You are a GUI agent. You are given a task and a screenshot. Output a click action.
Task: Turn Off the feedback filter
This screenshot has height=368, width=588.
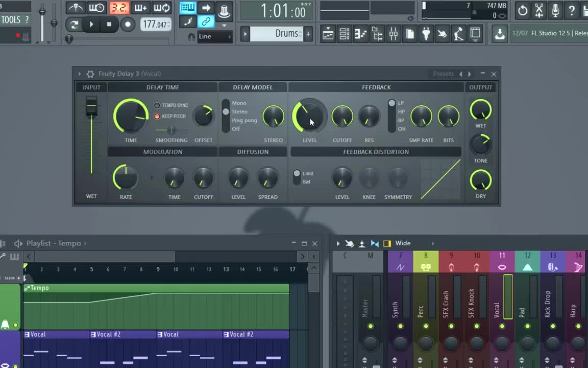click(x=402, y=129)
